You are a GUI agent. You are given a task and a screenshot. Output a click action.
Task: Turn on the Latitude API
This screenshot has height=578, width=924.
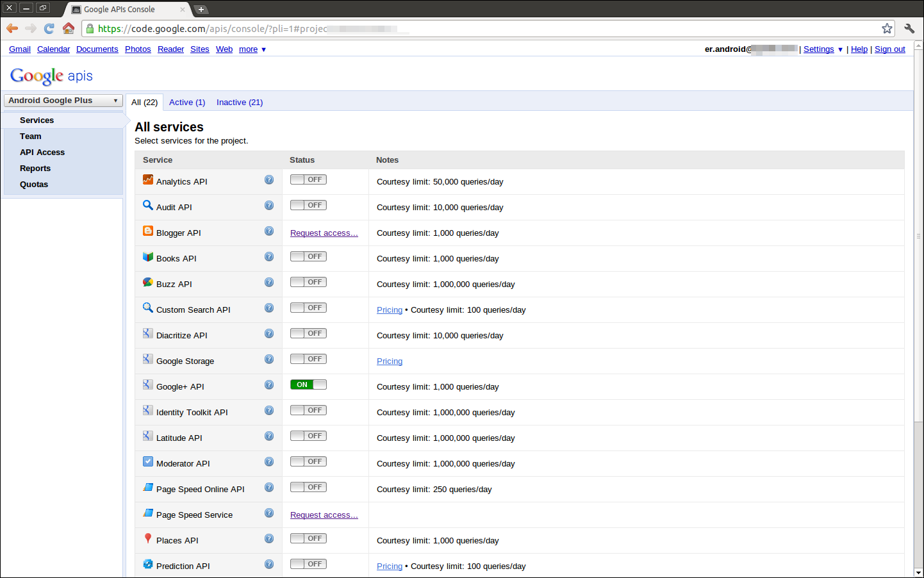point(308,436)
